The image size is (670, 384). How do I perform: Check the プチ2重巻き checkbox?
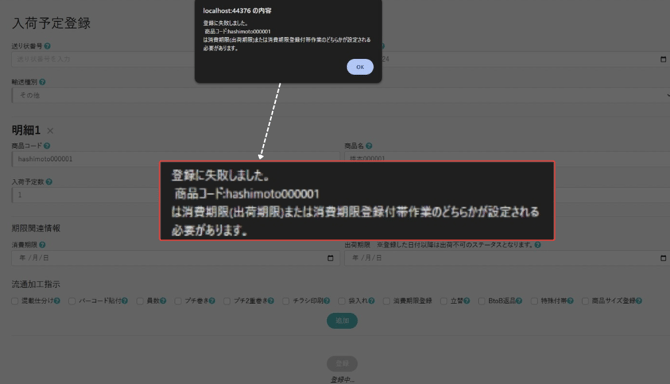click(227, 301)
